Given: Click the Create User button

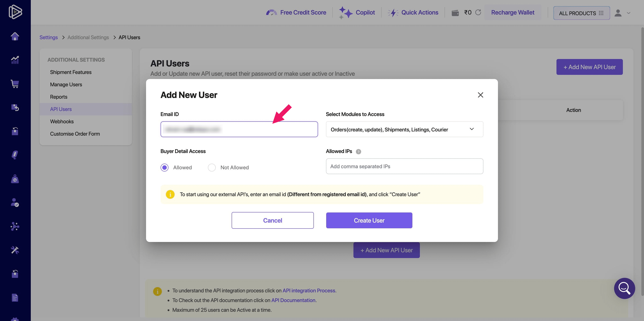Looking at the screenshot, I should pos(369,220).
